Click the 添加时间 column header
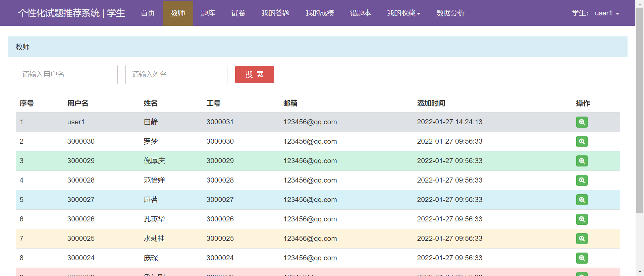The height and width of the screenshot is (276, 644). [x=431, y=103]
